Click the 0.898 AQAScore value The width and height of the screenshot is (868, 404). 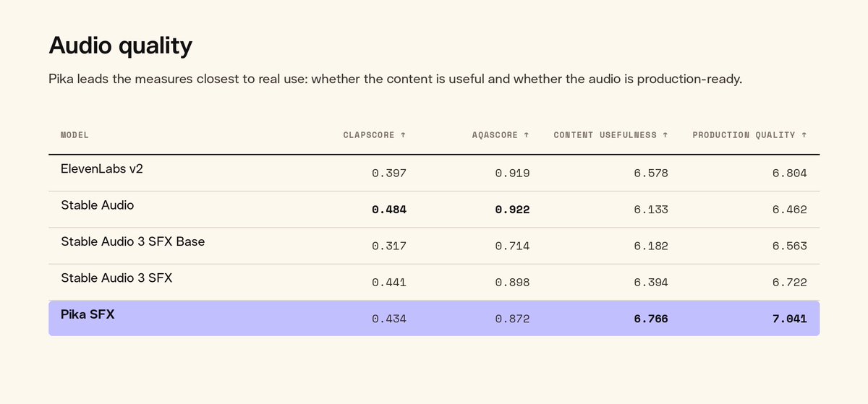(512, 283)
